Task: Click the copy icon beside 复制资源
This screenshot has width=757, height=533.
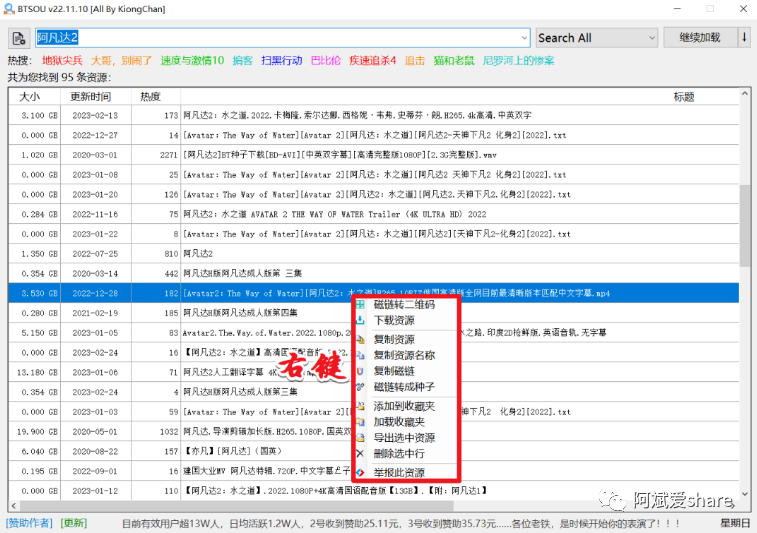Action: click(x=360, y=339)
